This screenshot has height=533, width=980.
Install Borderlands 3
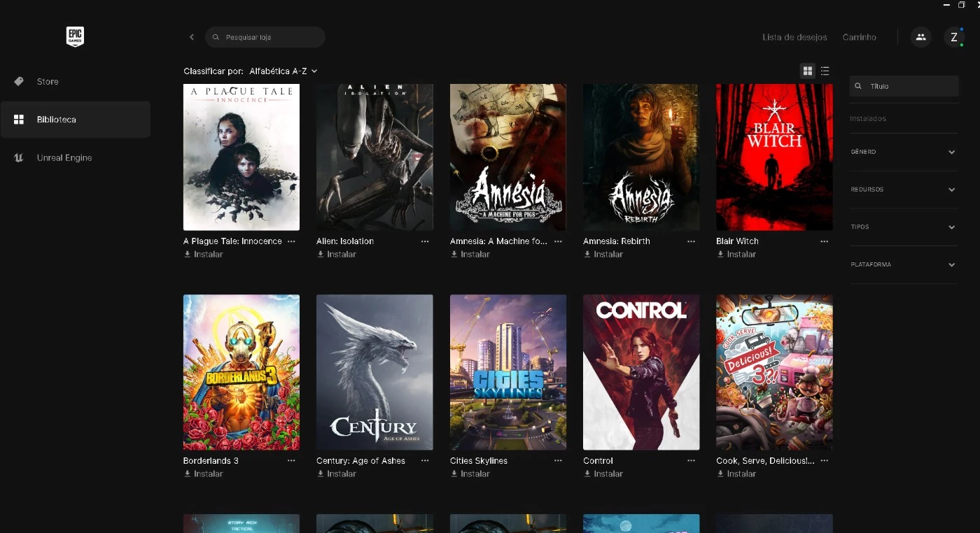(x=203, y=474)
